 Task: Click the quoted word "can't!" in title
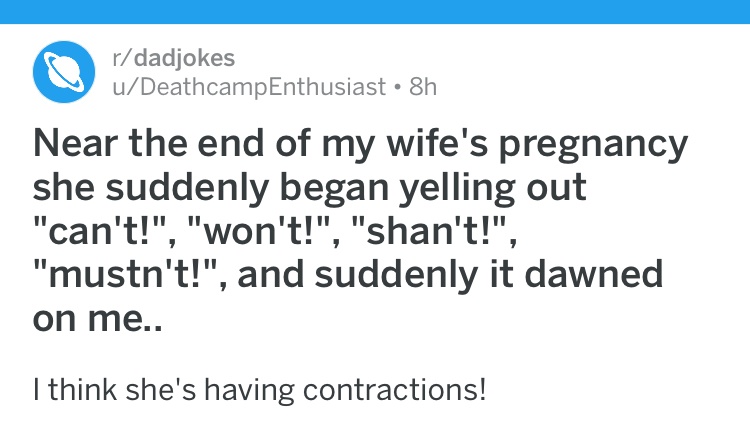pos(101,231)
